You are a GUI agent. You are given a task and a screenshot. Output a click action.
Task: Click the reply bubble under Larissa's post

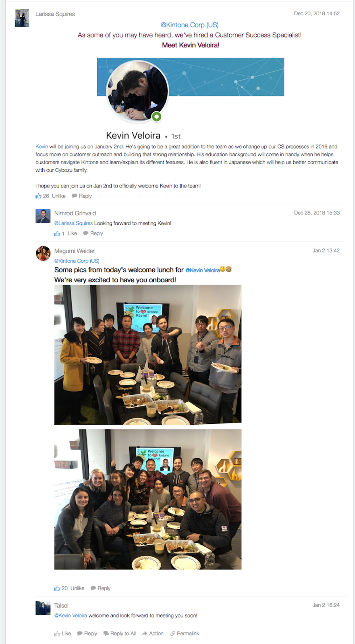[x=75, y=196]
